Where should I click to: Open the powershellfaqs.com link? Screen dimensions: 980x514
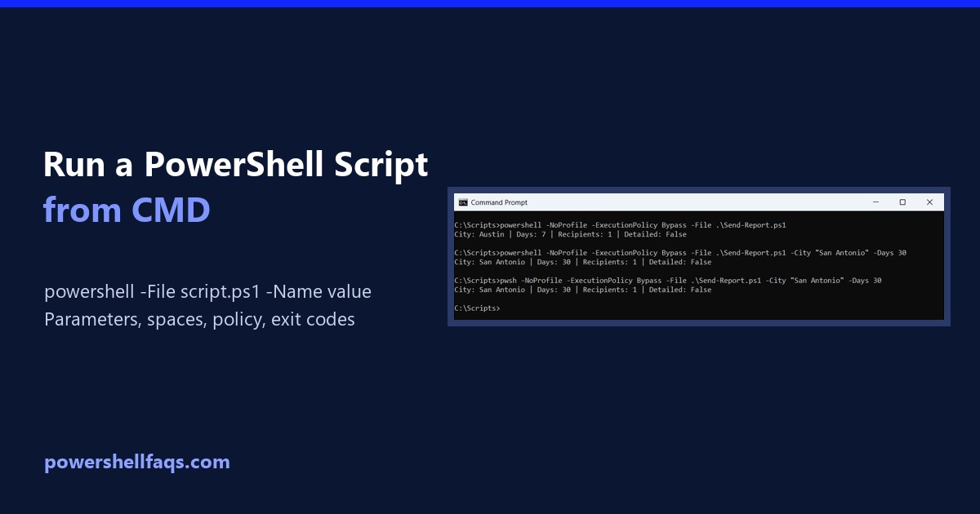coord(137,462)
